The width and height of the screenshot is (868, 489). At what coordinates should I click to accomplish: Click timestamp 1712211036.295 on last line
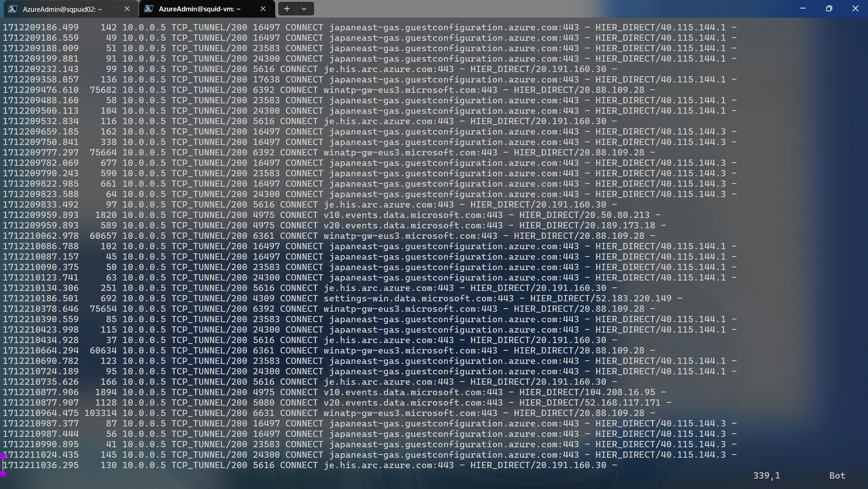41,465
